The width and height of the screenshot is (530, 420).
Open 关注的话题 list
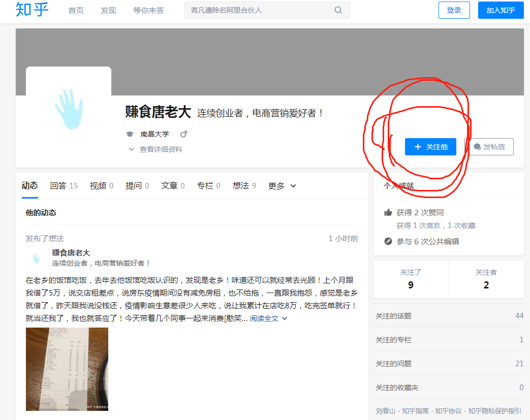click(449, 315)
